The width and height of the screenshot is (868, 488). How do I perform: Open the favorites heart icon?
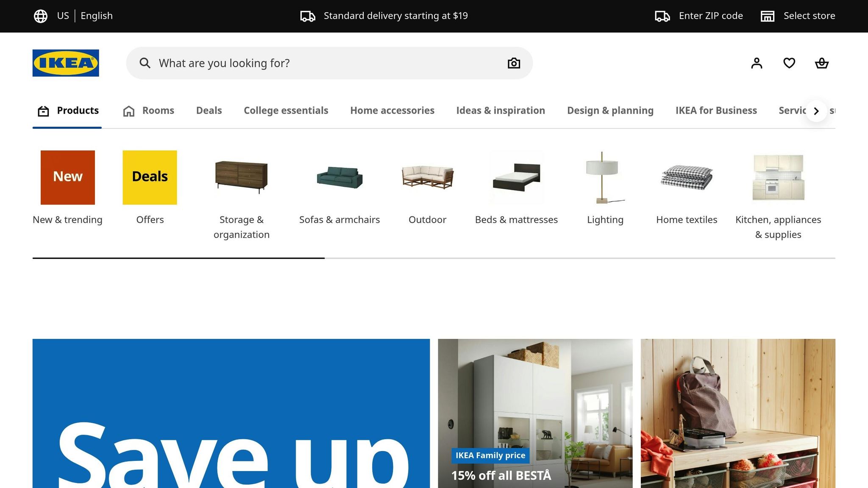(789, 63)
